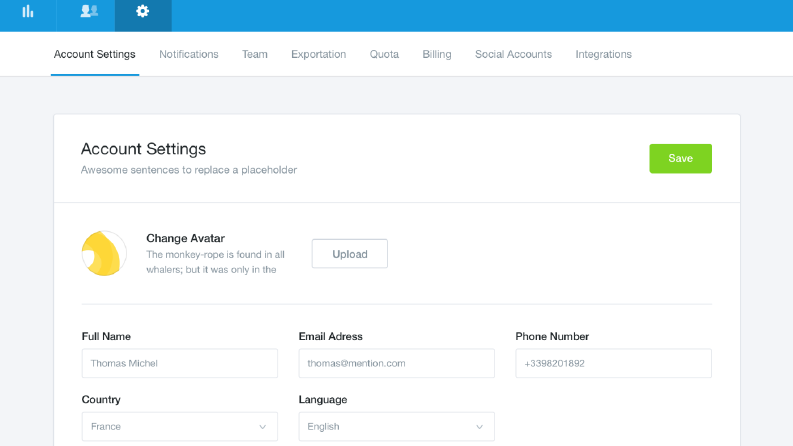Image resolution: width=793 pixels, height=446 pixels.
Task: Expand the Country dropdown showing France
Action: (x=180, y=426)
